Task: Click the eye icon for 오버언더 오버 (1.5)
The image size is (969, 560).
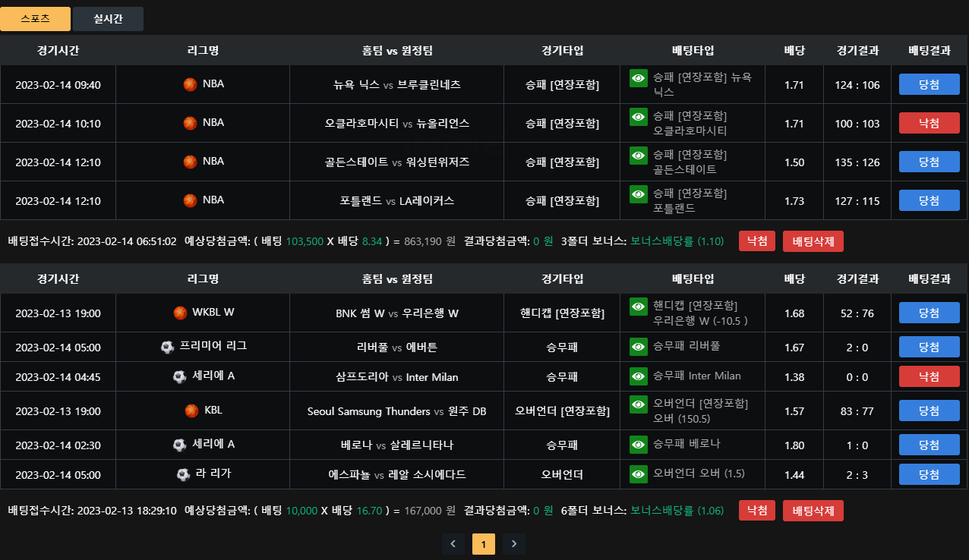Action: coord(639,474)
